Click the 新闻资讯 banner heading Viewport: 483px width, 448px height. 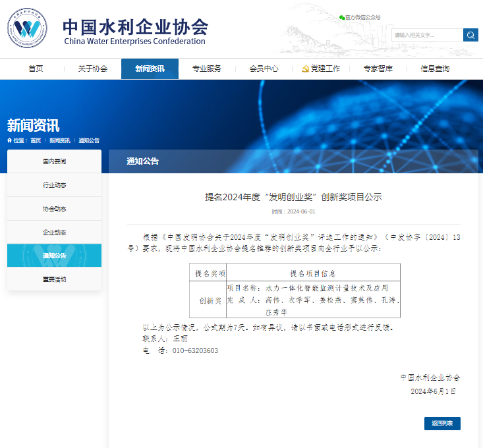click(33, 125)
